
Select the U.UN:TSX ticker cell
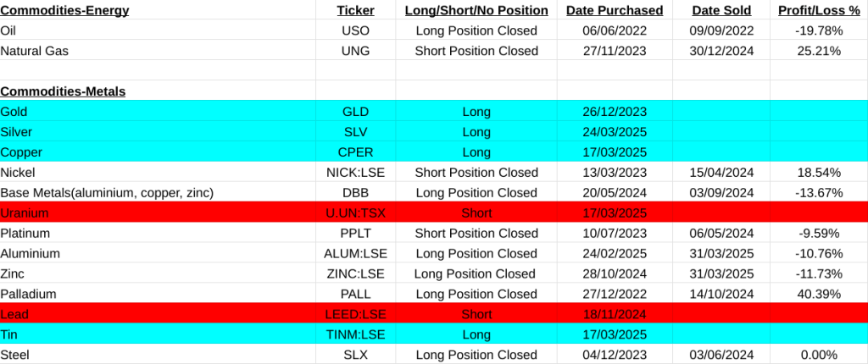(x=355, y=212)
